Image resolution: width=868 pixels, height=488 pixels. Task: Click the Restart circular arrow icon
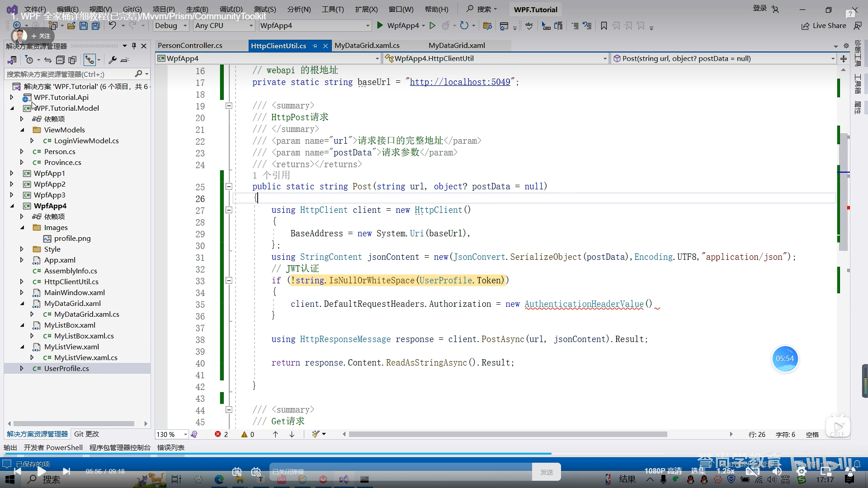tap(464, 26)
